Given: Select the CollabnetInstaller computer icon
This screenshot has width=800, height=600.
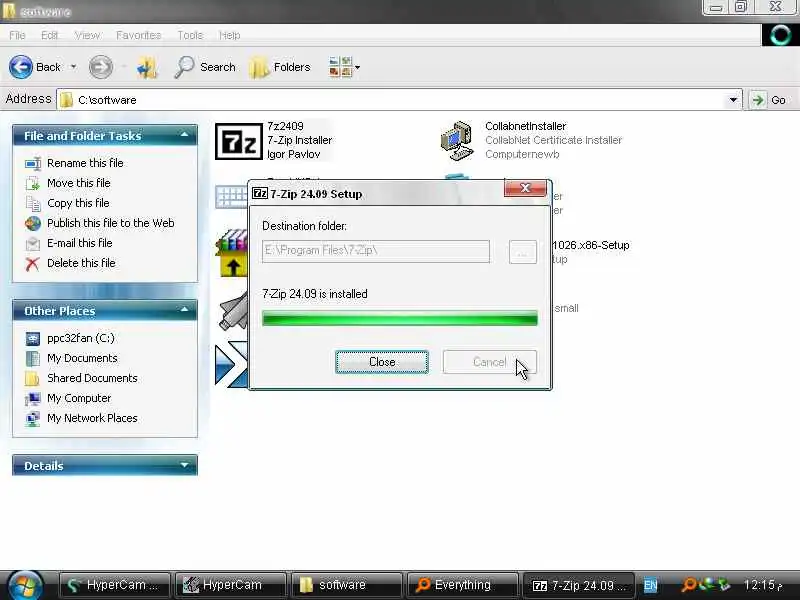Looking at the screenshot, I should pyautogui.click(x=457, y=141).
